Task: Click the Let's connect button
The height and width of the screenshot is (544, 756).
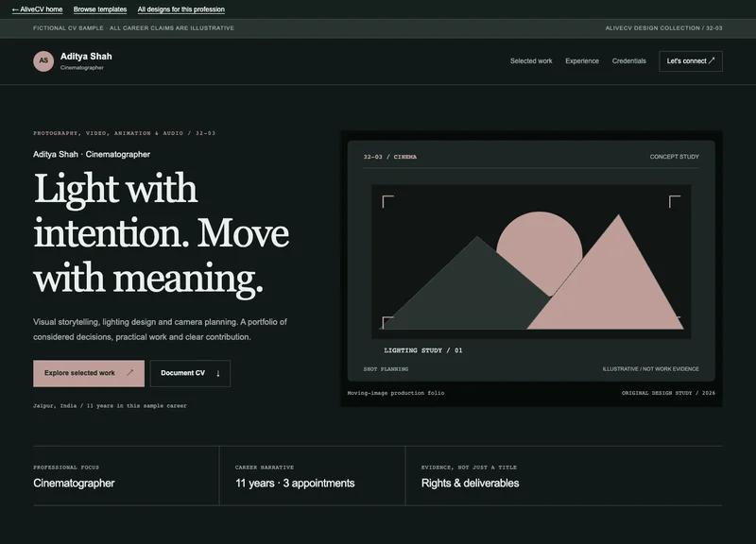Action: [x=691, y=61]
